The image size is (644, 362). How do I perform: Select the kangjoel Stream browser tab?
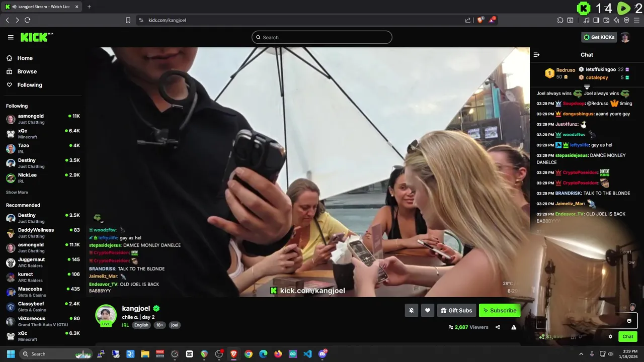[x=42, y=7]
